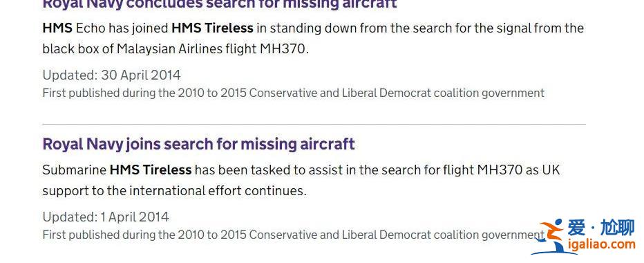
Task: Click the word 'Echo' in the first summary
Action: 91,28
